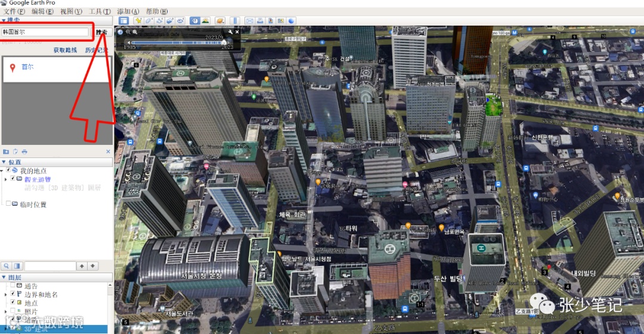Clear search results with X
The width and height of the screenshot is (644, 334).
pyautogui.click(x=108, y=151)
